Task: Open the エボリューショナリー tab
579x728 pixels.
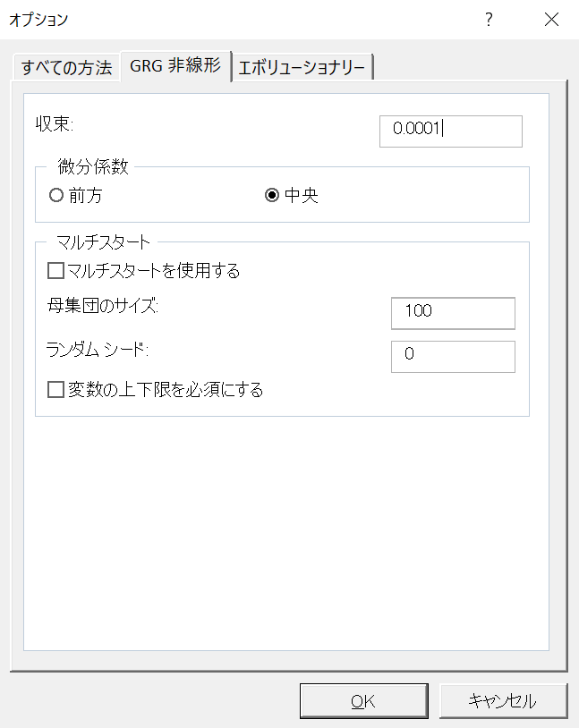Action: pos(302,68)
